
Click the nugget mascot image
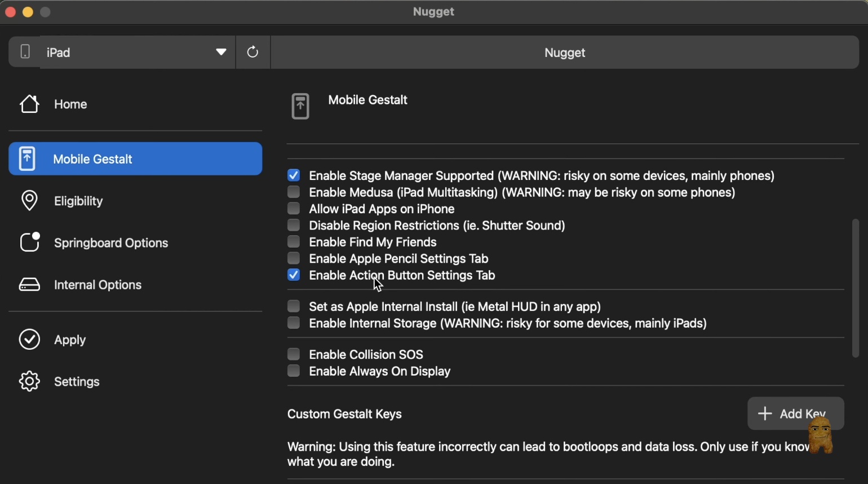coord(821,435)
